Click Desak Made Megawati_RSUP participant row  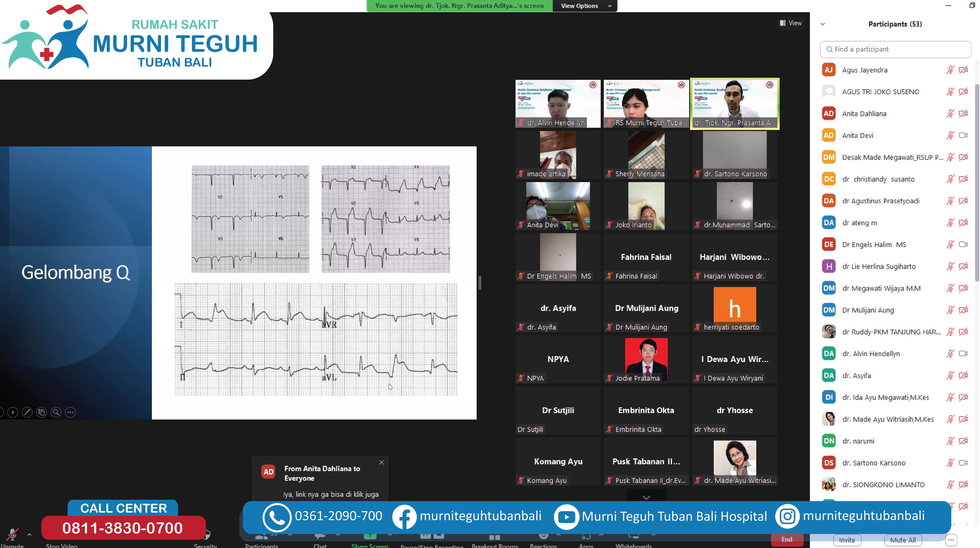click(895, 157)
